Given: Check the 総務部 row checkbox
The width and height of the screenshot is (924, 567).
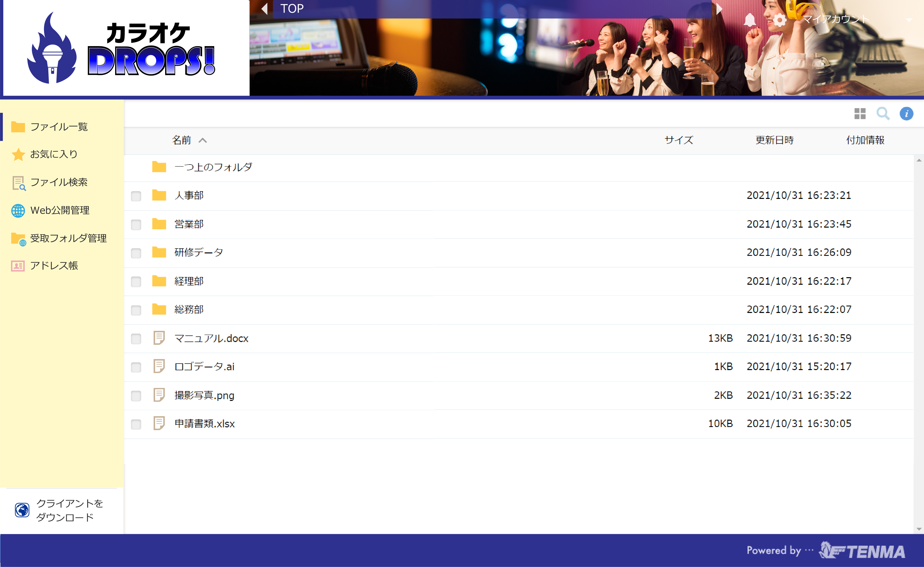Looking at the screenshot, I should point(136,310).
